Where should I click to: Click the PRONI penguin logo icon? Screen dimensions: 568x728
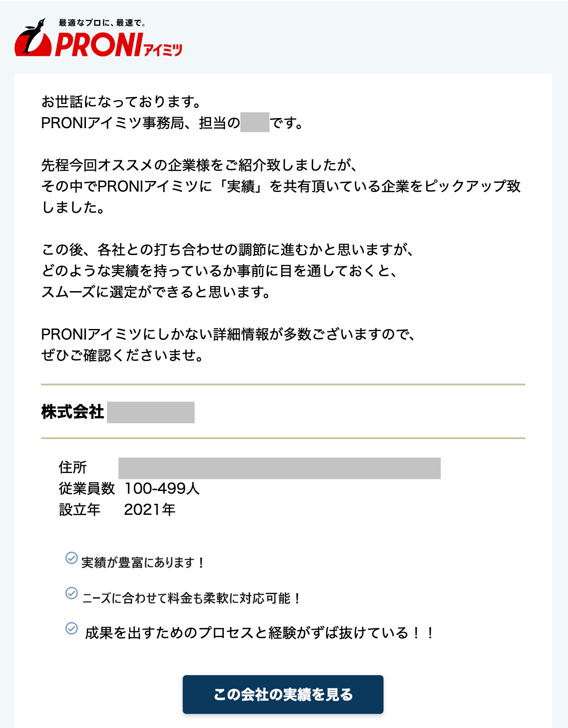pyautogui.click(x=33, y=39)
